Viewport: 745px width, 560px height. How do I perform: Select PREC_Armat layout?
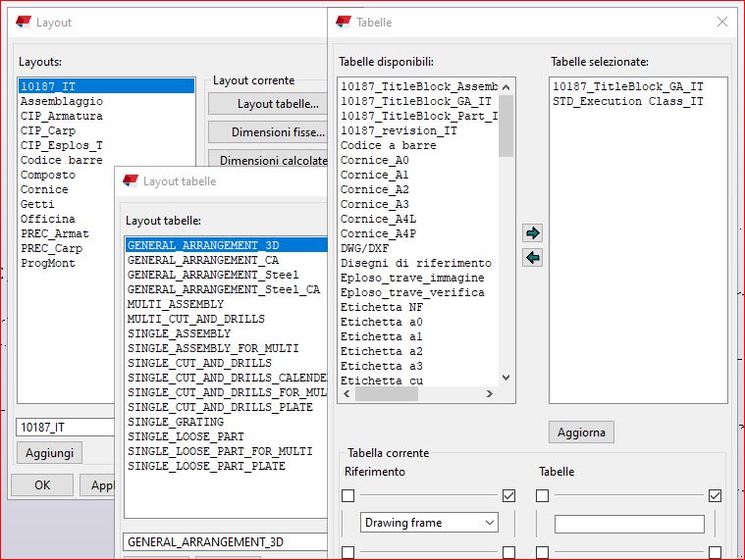(54, 233)
